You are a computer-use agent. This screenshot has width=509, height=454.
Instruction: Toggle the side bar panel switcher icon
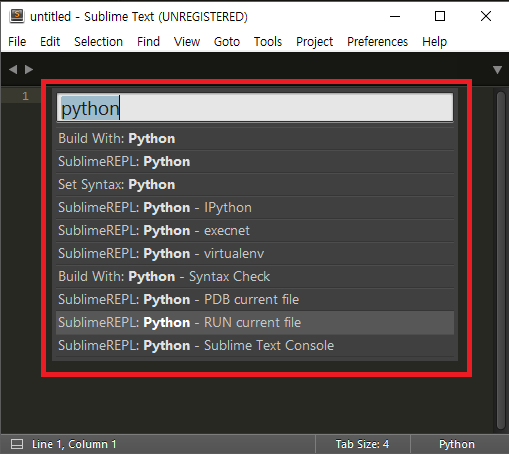click(x=17, y=444)
